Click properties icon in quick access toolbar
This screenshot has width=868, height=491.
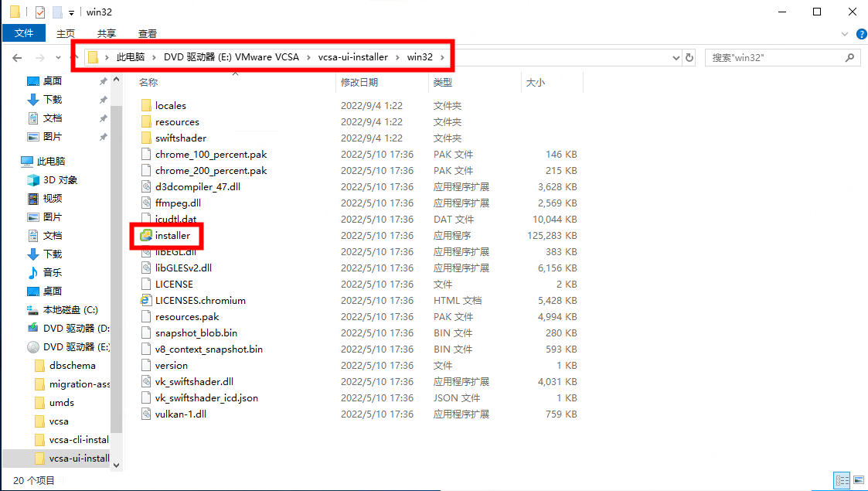pyautogui.click(x=40, y=12)
